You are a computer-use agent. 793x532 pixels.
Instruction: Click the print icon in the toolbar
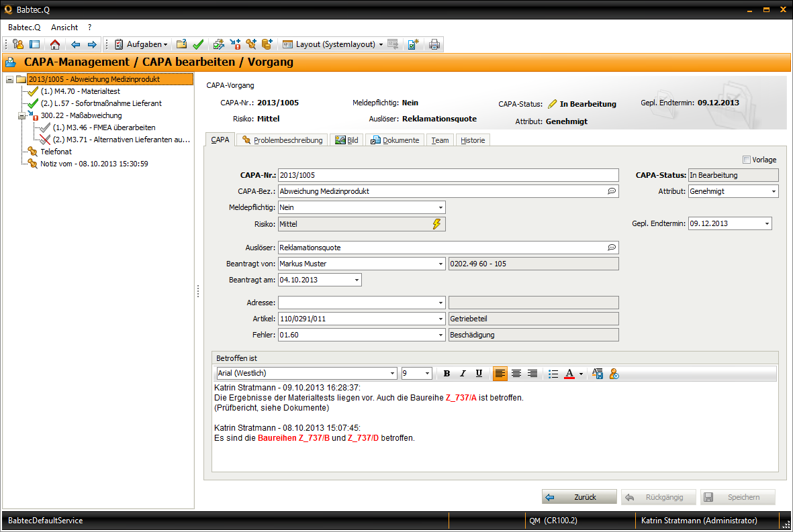434,44
